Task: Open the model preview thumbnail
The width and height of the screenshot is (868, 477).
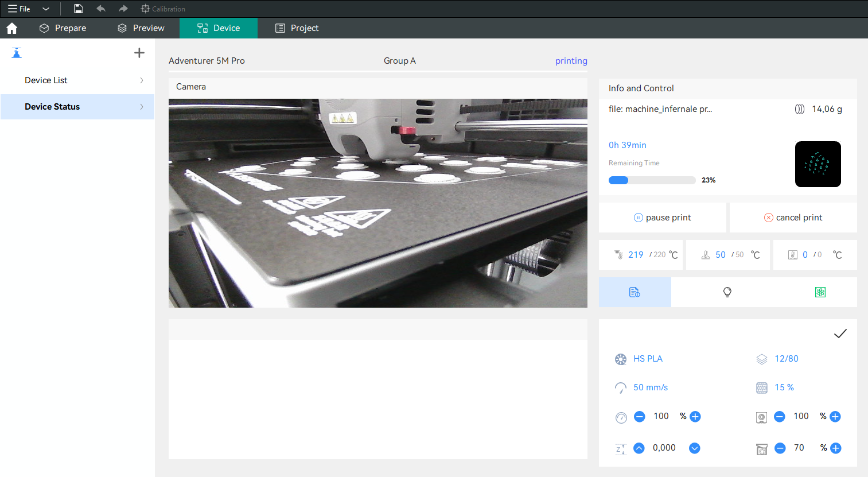Action: (818, 164)
